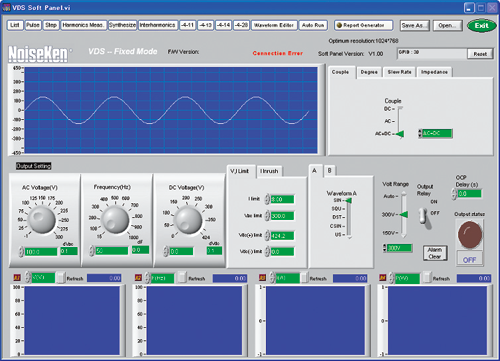This screenshot has height=361, width=500.
Task: Click the Frequency rotary knob
Action: [115, 219]
